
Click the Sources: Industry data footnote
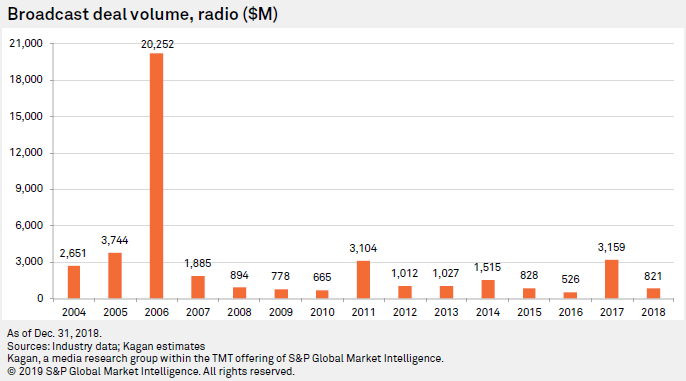tap(106, 346)
